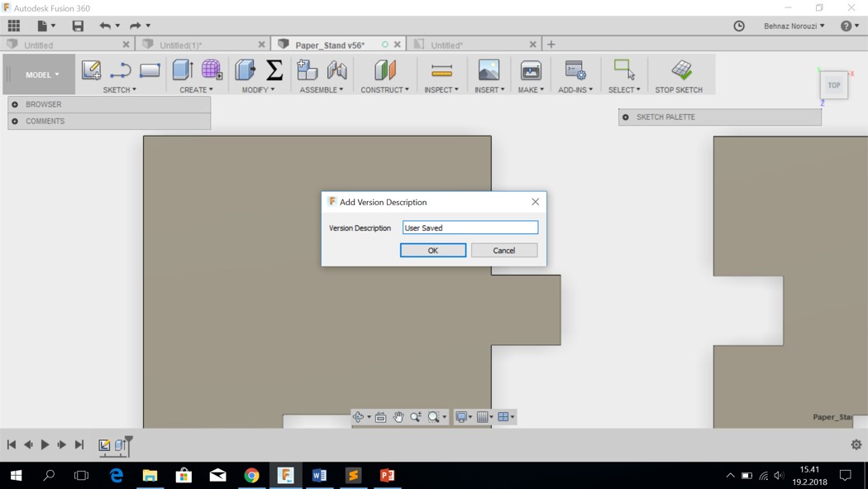
Task: Click the Save disk icon
Action: click(78, 26)
